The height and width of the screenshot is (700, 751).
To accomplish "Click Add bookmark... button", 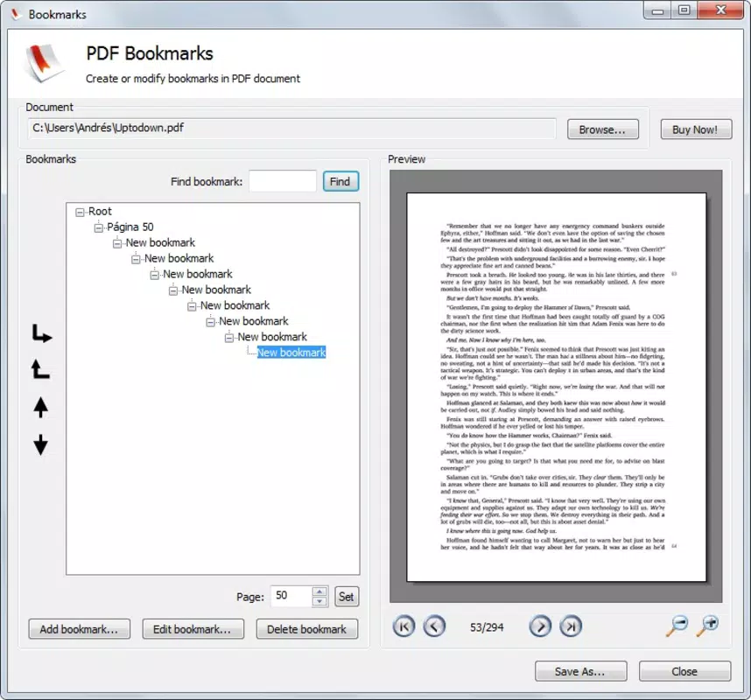I will point(79,629).
